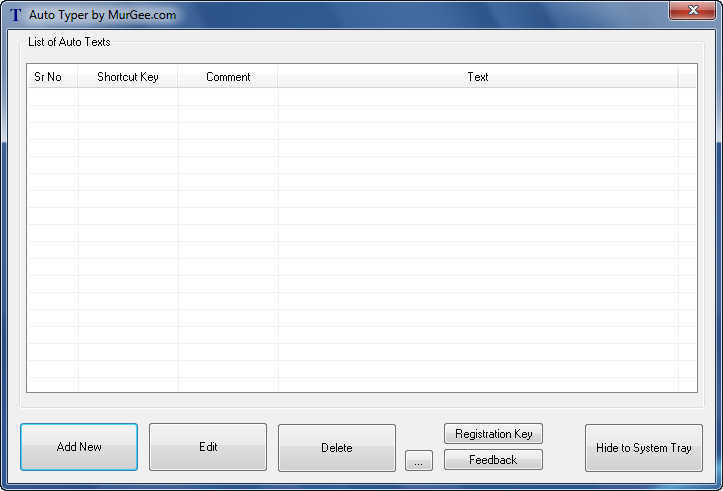Click the small ellipsis button
723x491 pixels.
419,461
